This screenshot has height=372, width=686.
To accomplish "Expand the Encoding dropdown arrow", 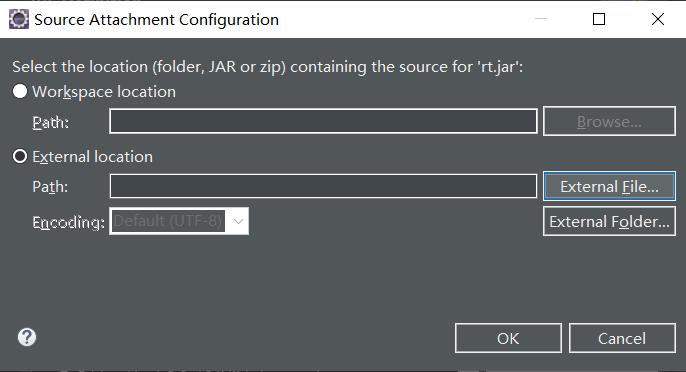I will [238, 221].
